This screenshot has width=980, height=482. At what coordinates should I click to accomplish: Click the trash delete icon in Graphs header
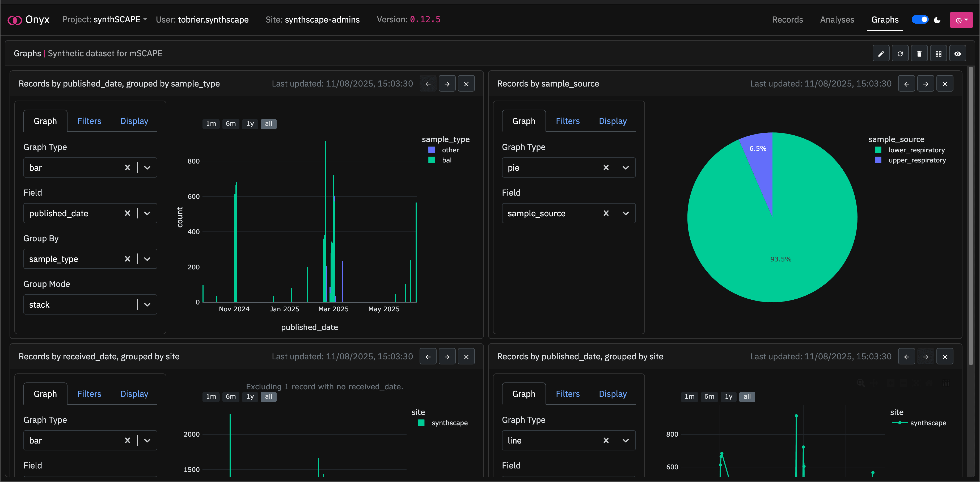[x=919, y=54]
